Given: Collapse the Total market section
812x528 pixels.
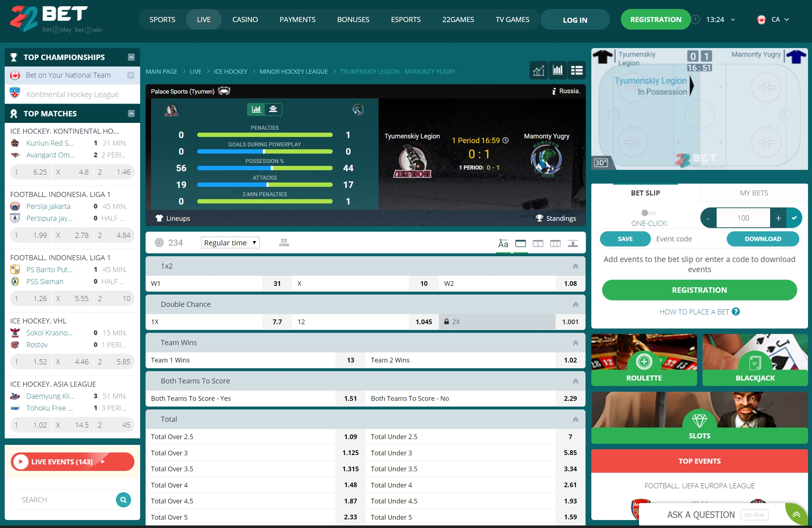Looking at the screenshot, I should tap(575, 420).
